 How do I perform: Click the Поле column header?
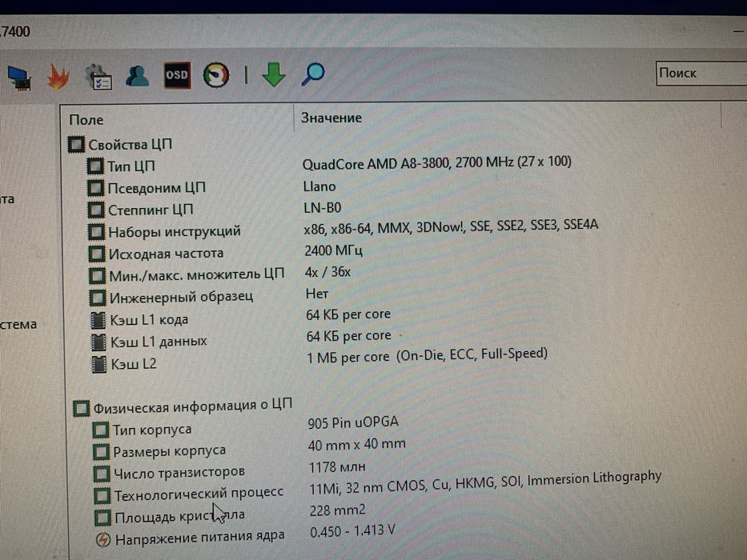tap(86, 119)
